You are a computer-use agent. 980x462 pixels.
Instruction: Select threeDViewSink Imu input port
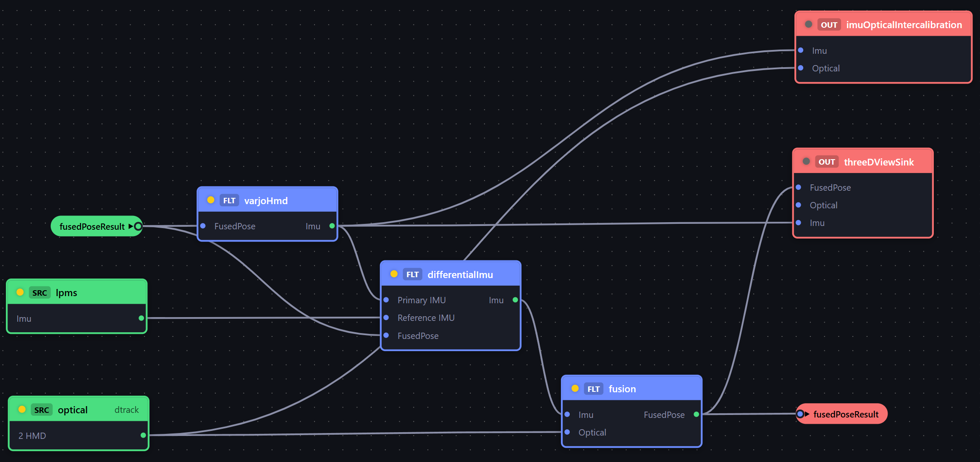point(799,223)
